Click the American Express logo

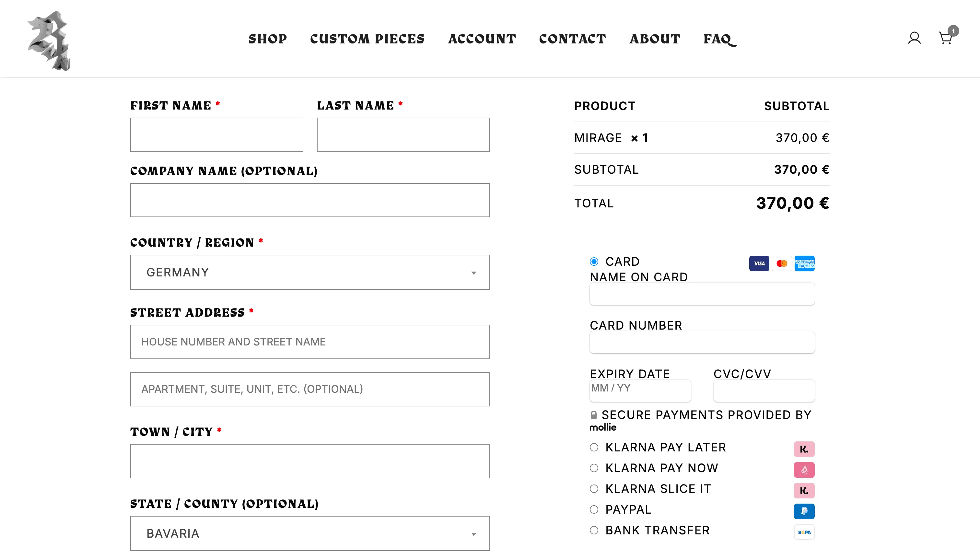(x=804, y=263)
